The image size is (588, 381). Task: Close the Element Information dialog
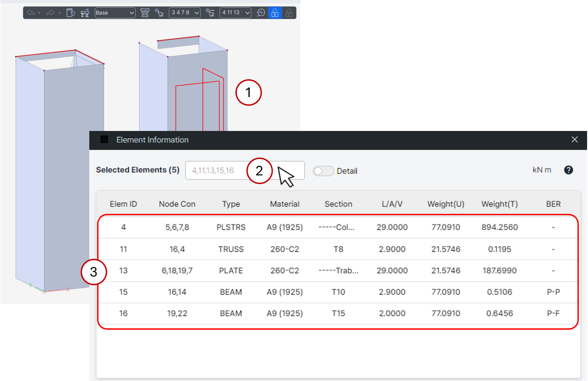point(575,140)
